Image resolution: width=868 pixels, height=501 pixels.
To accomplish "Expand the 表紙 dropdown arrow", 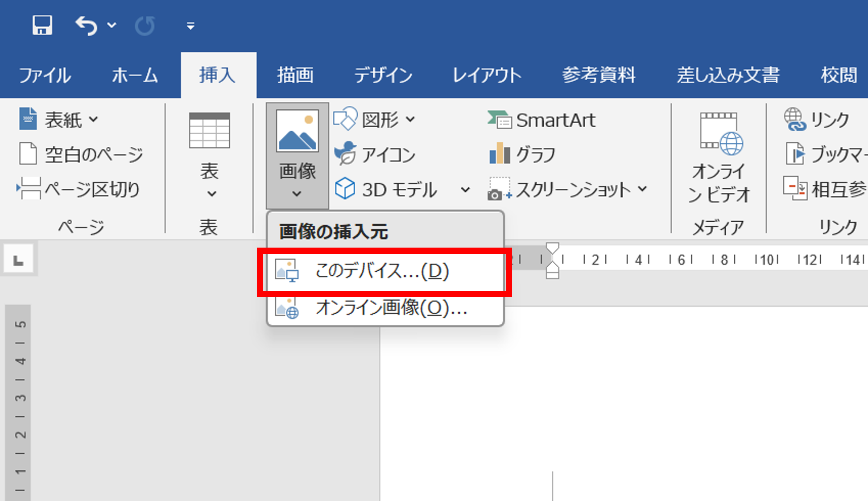I will pos(93,120).
